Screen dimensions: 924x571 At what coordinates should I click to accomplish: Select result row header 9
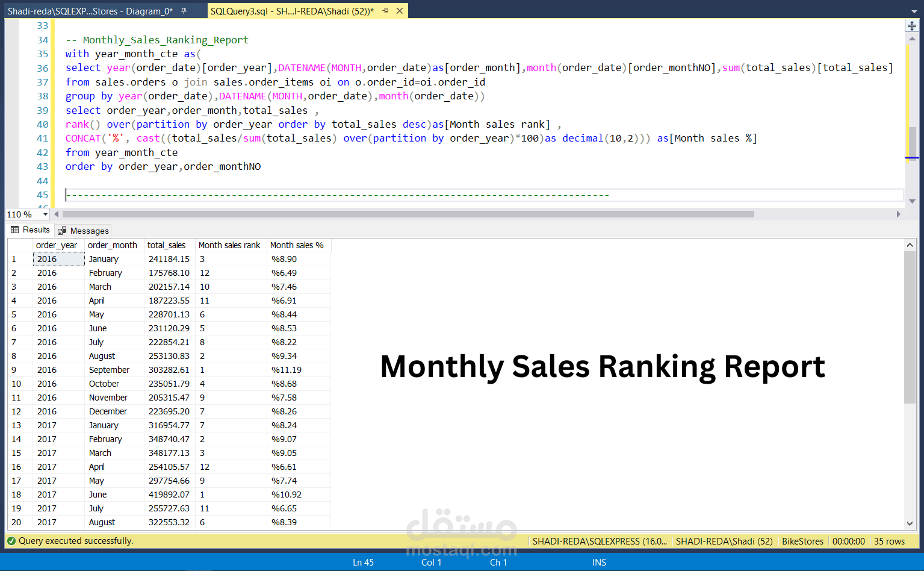[20, 370]
